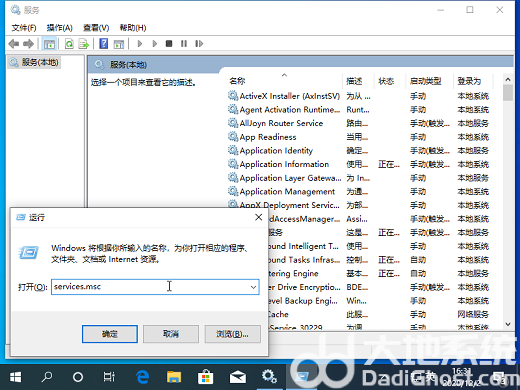
Task: Select the ActiveX Installer service gear icon
Action: [x=233, y=96]
